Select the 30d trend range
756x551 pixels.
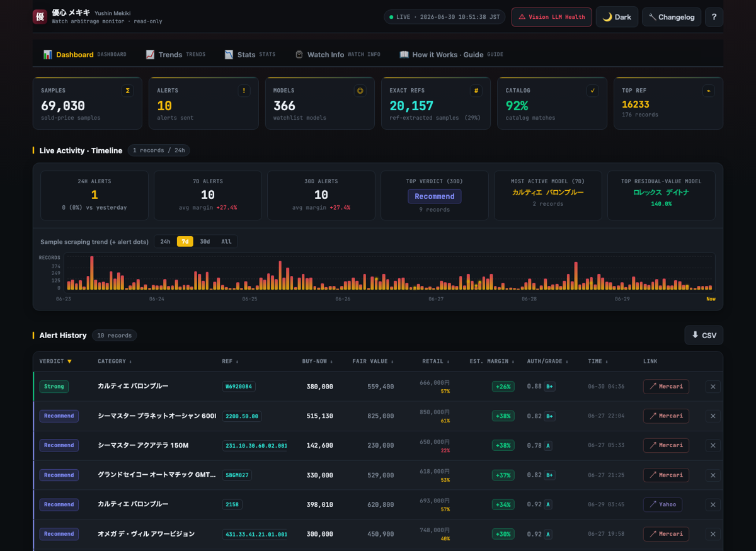click(205, 242)
